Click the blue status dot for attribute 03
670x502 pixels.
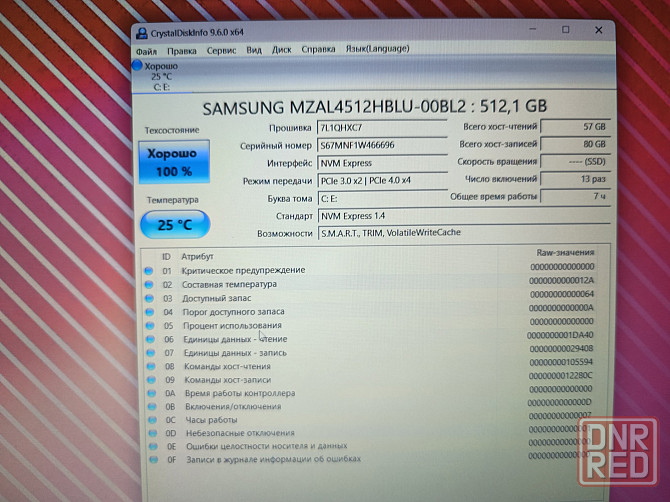pyautogui.click(x=149, y=298)
